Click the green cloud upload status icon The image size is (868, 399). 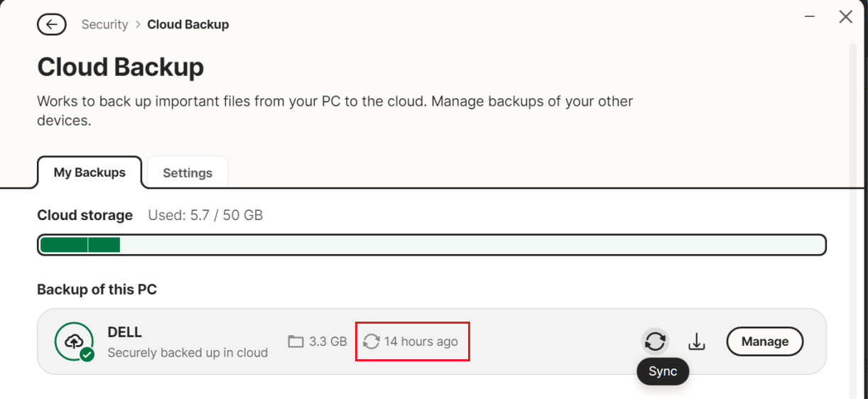[x=74, y=342]
